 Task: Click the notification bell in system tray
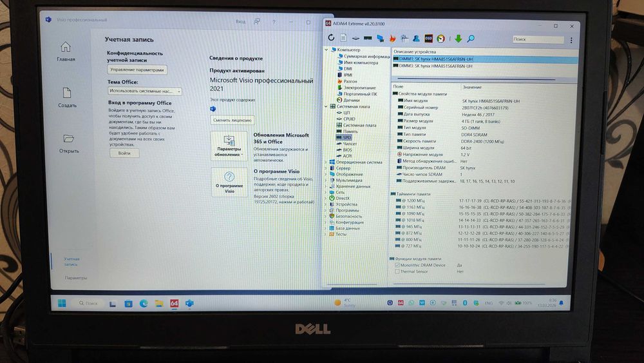click(561, 303)
